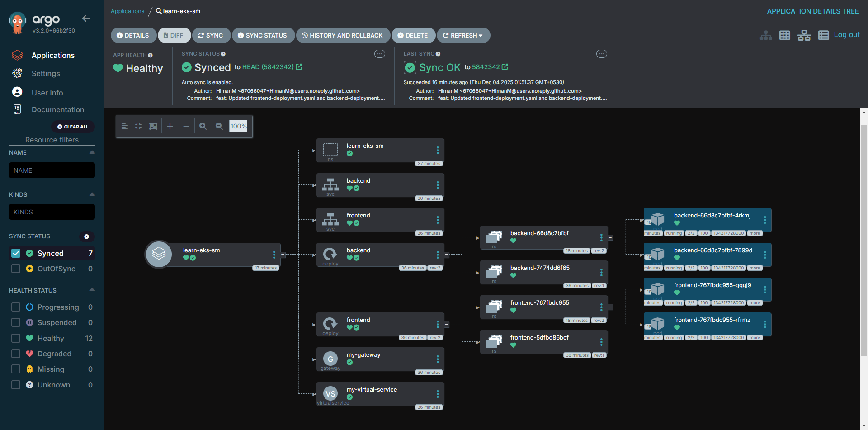Switch to the List view of resources
The width and height of the screenshot is (868, 430).
coord(823,35)
